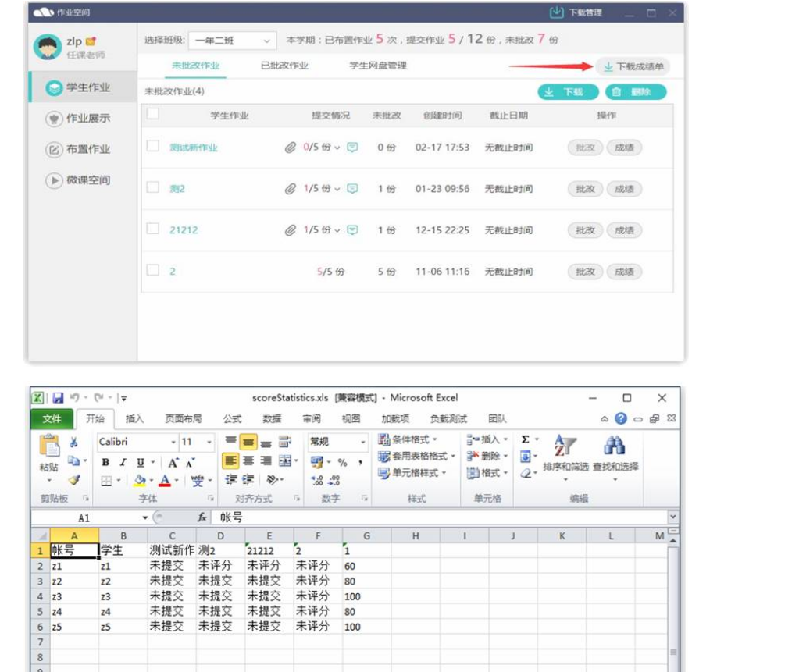Click the Excel save icon
799x672 pixels.
59,398
